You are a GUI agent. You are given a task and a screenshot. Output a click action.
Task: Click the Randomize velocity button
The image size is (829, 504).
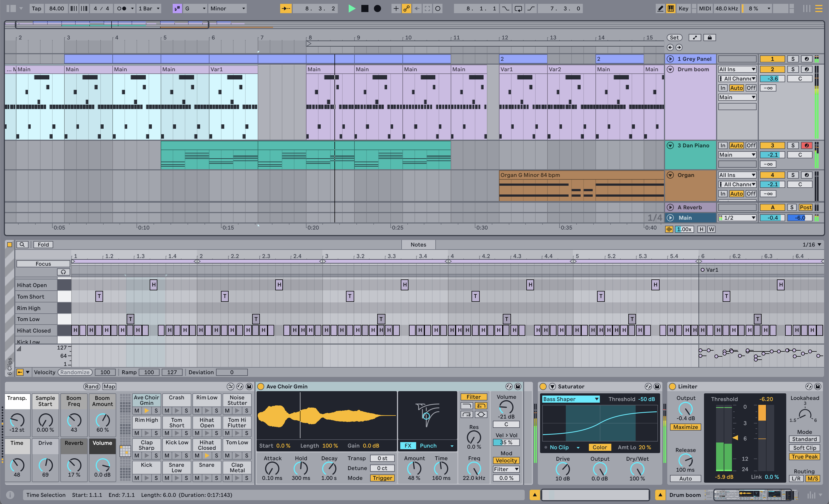tap(75, 371)
